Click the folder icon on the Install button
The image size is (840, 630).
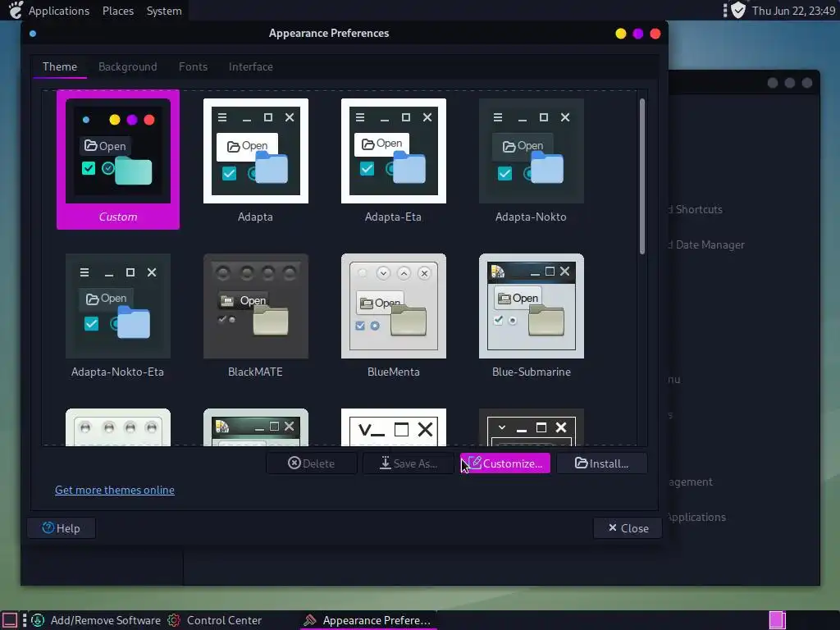[582, 463]
